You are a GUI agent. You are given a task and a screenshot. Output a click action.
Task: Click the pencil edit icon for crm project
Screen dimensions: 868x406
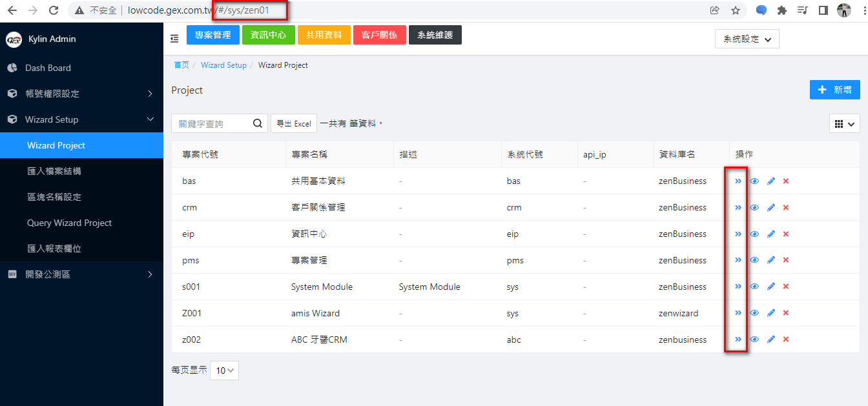[770, 208]
